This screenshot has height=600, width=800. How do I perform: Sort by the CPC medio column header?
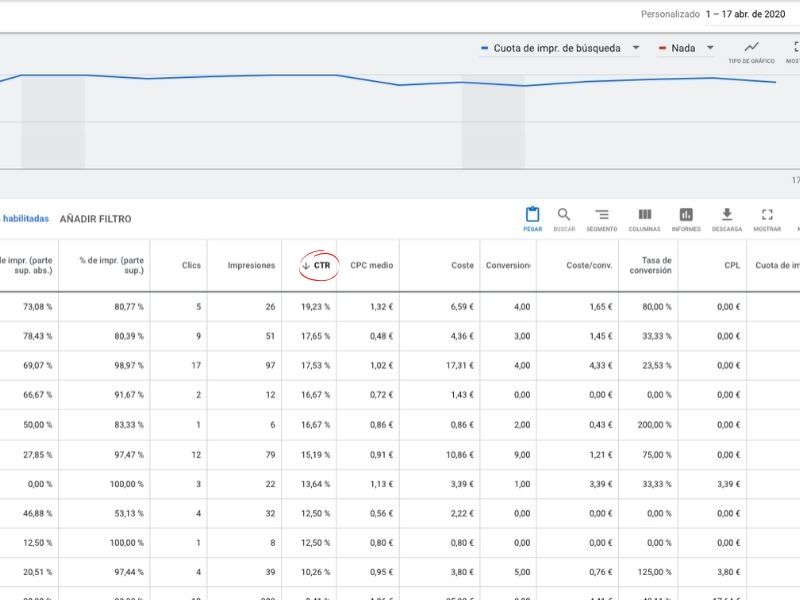point(371,265)
